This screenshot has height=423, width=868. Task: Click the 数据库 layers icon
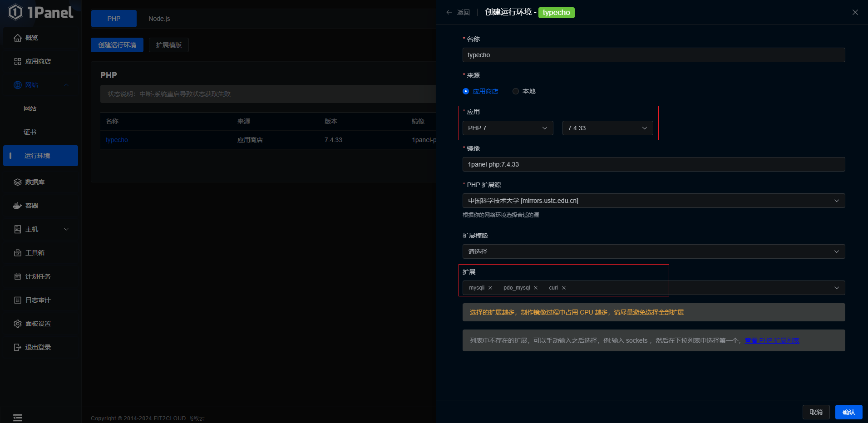[x=18, y=182]
